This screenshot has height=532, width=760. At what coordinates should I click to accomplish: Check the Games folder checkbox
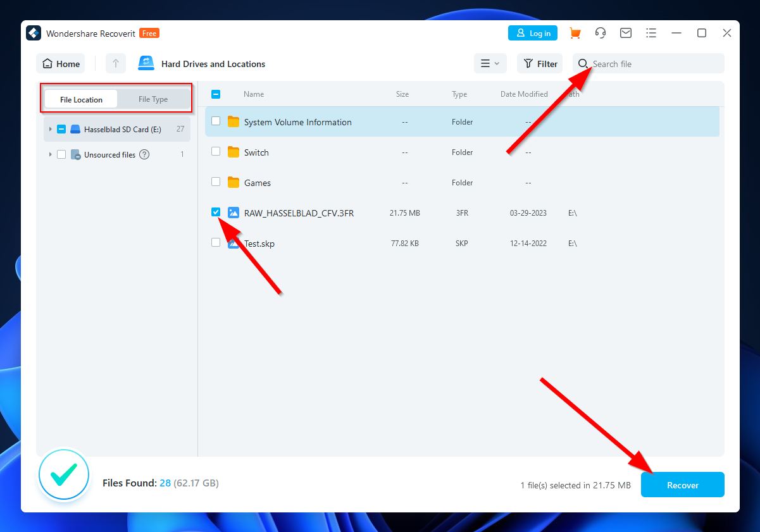click(x=216, y=182)
